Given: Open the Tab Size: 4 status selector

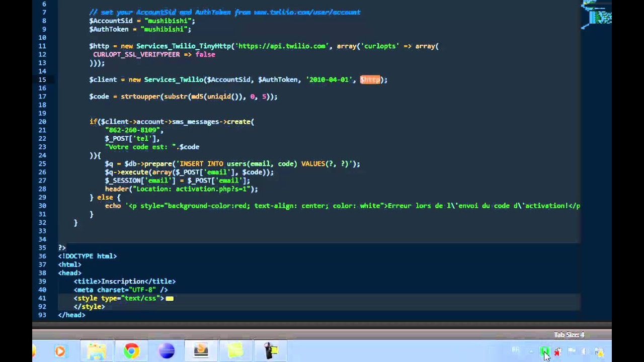Looking at the screenshot, I should 569,335.
